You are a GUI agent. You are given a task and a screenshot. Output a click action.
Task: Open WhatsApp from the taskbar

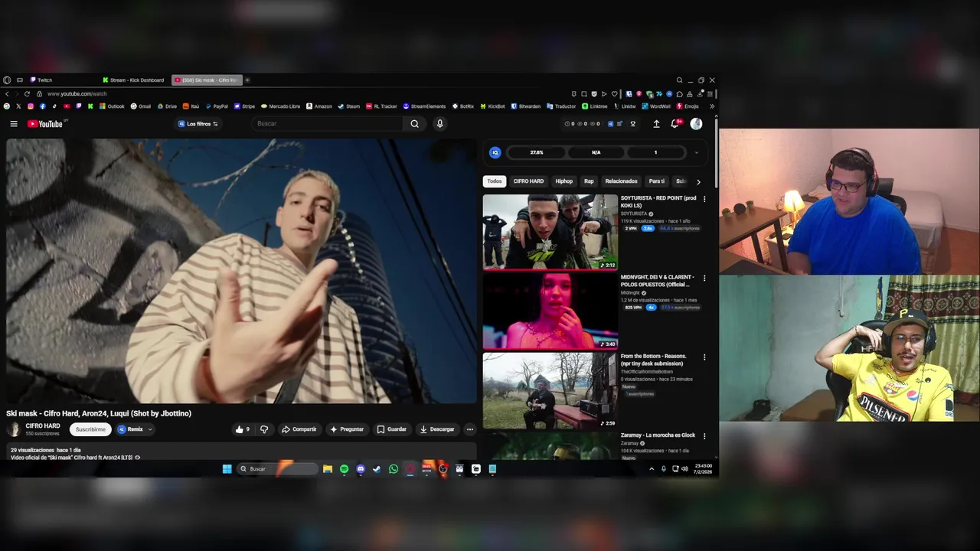[x=394, y=469]
